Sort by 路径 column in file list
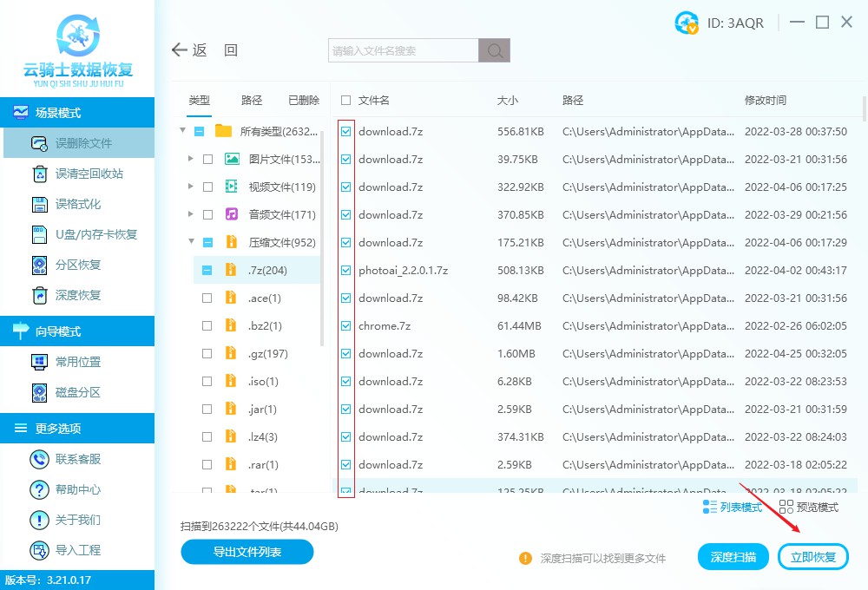 [x=573, y=100]
